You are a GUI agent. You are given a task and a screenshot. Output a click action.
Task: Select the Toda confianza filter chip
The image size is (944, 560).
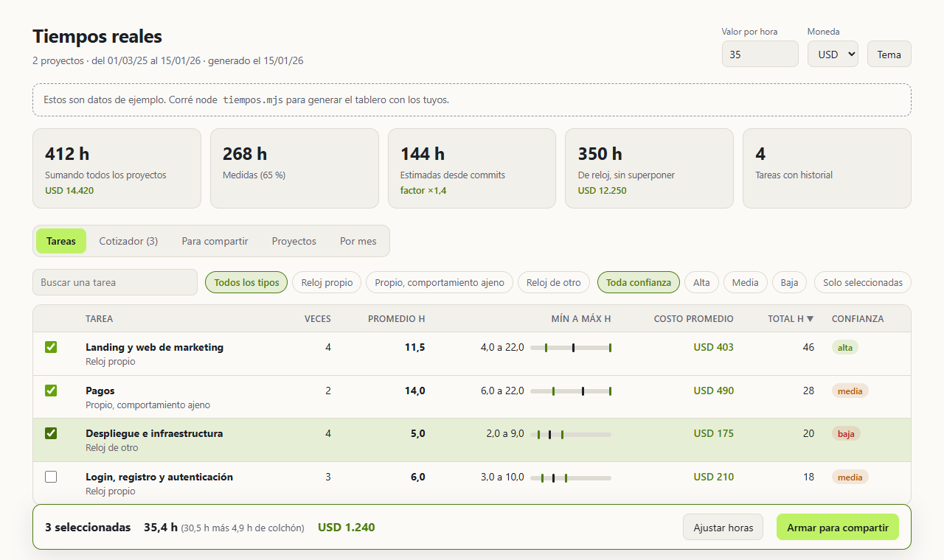tap(639, 282)
